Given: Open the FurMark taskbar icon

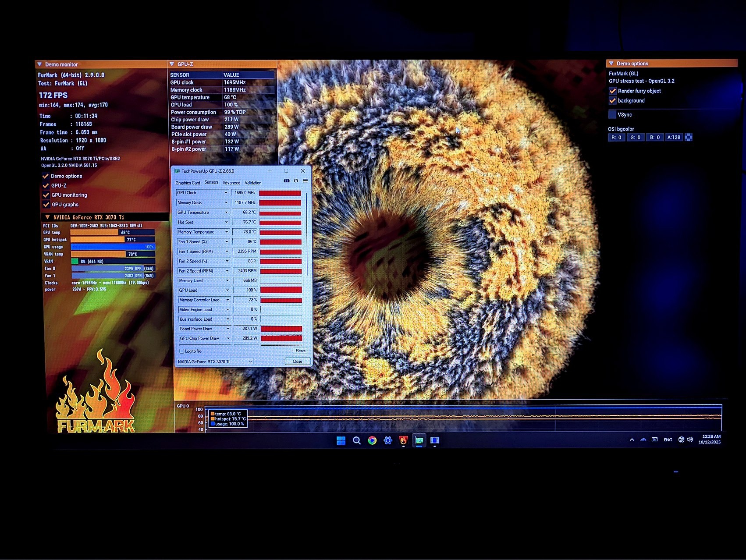Looking at the screenshot, I should (x=403, y=440).
